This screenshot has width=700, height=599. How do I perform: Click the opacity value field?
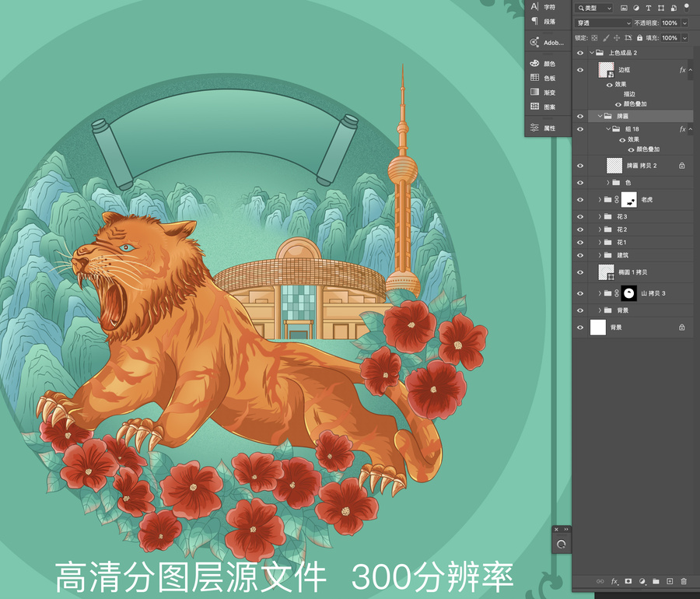670,23
